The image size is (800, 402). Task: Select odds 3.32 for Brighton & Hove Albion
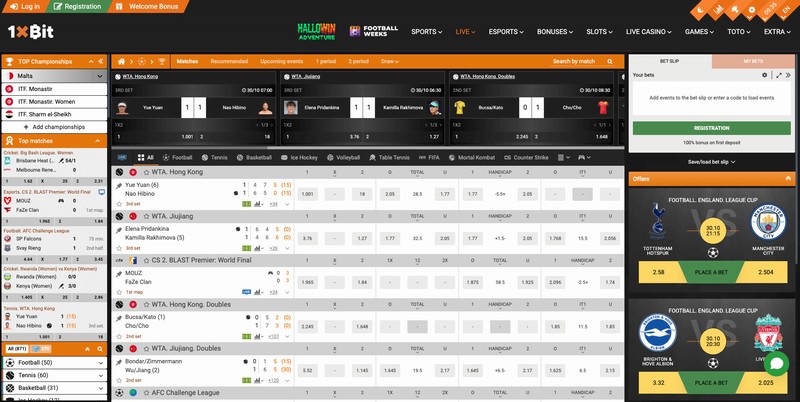tap(658, 383)
